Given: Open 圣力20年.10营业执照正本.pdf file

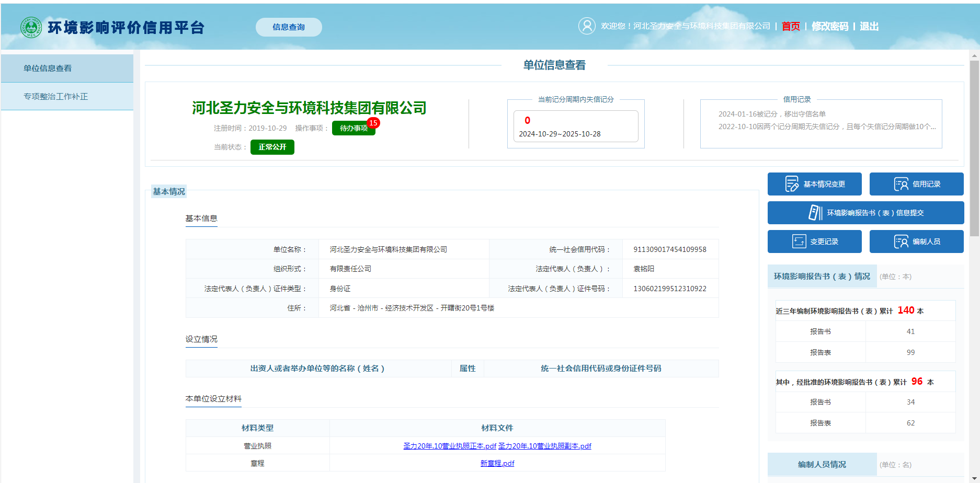Looking at the screenshot, I should tap(450, 446).
